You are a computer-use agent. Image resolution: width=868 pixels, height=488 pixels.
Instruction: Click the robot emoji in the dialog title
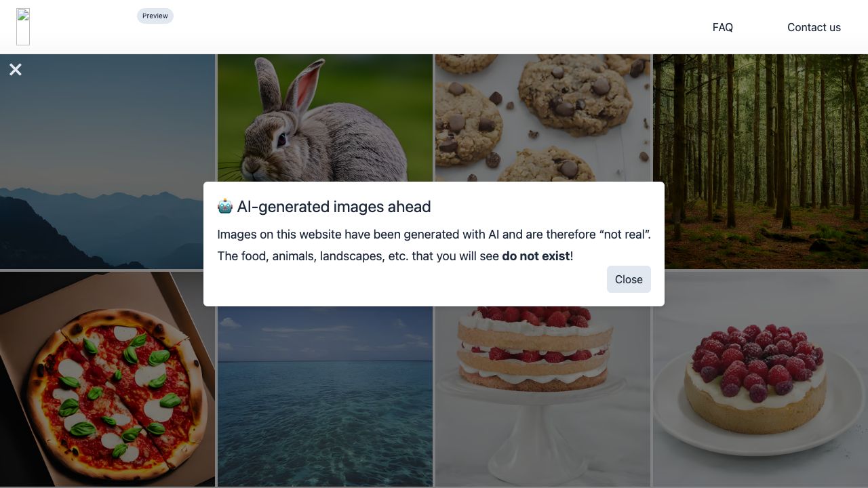click(225, 206)
